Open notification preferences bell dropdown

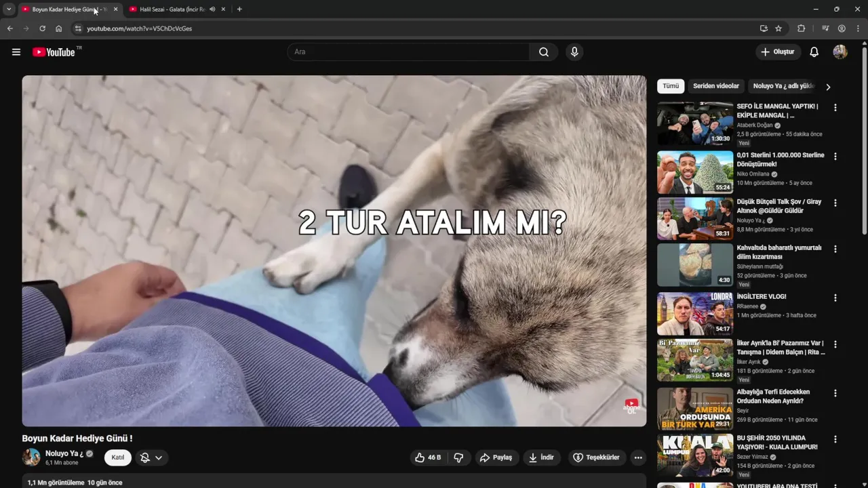pos(151,457)
